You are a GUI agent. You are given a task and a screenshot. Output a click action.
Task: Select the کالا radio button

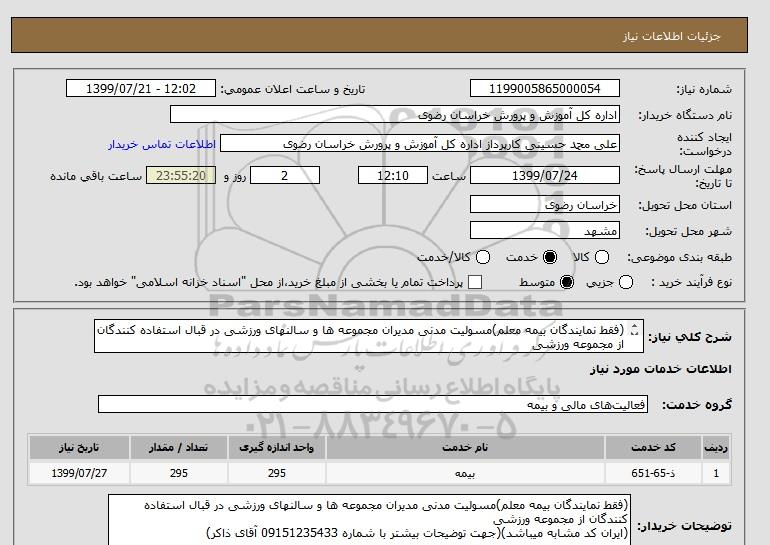pos(602,257)
